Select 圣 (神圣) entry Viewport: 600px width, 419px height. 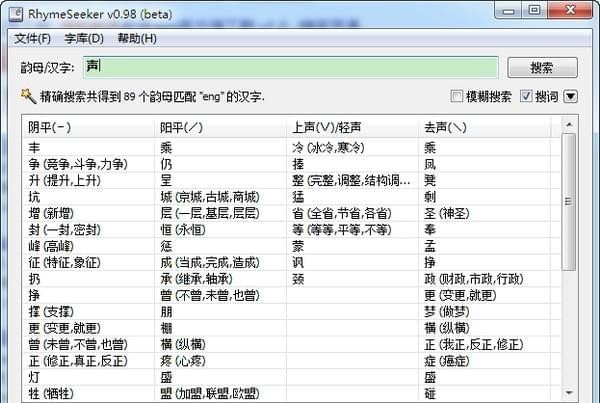coord(447,214)
